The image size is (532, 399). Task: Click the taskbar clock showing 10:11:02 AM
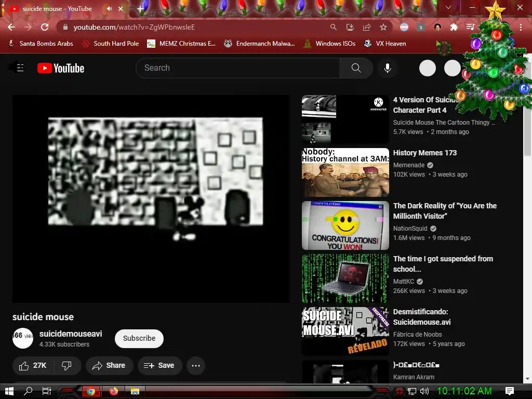point(464,391)
